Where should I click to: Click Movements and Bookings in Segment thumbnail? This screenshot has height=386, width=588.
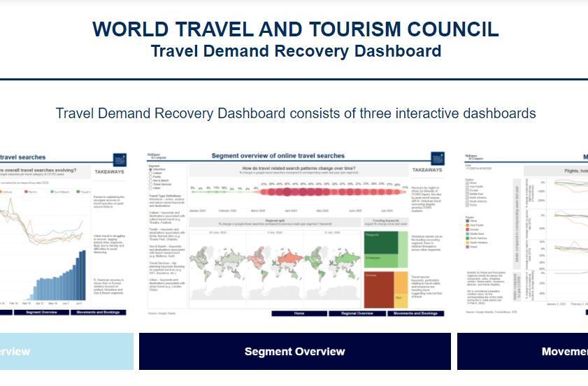pyautogui.click(x=415, y=313)
